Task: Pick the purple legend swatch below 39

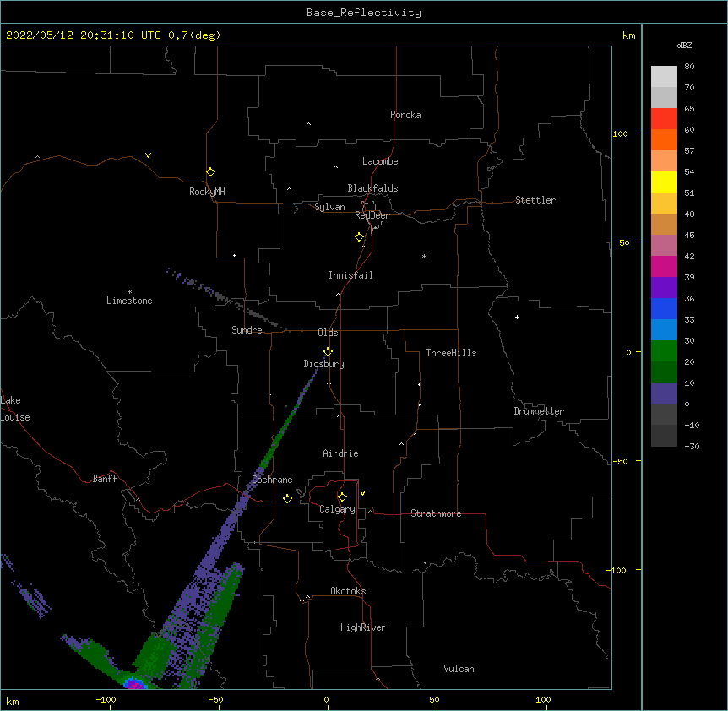Action: [x=664, y=288]
